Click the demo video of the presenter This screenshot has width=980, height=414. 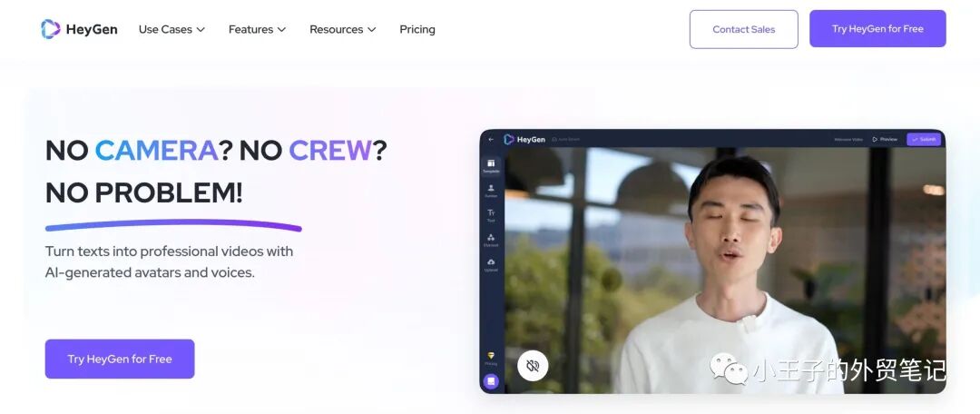point(725,271)
